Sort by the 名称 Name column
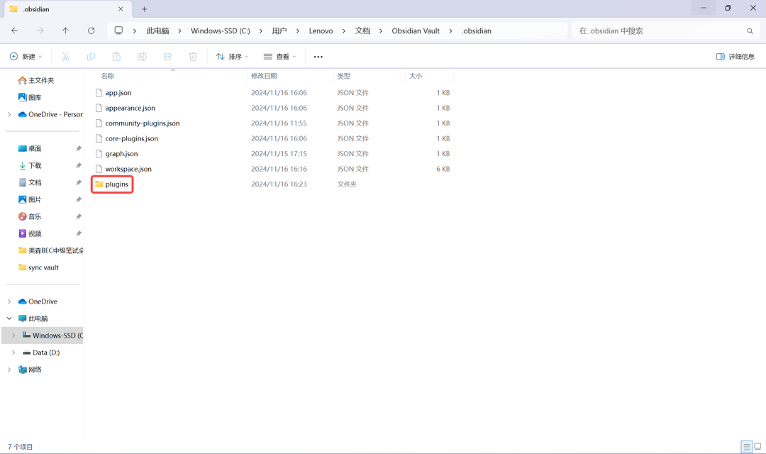This screenshot has width=766, height=454. (x=107, y=76)
